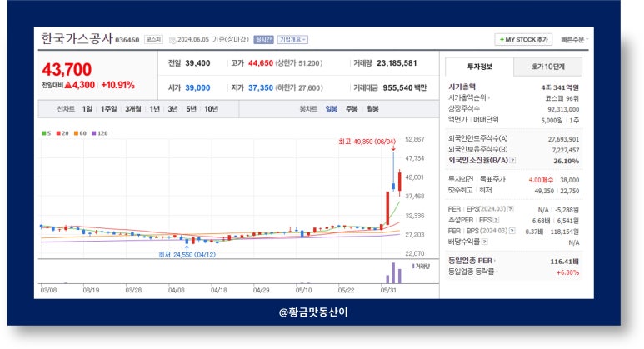Select the 1주일 line chart period

(109, 109)
